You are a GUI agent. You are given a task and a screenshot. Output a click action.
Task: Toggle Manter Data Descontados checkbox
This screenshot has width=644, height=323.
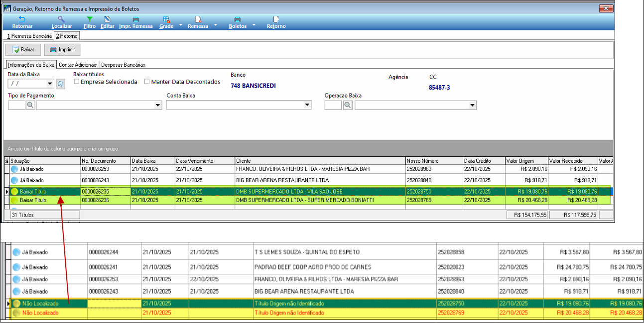(x=147, y=82)
